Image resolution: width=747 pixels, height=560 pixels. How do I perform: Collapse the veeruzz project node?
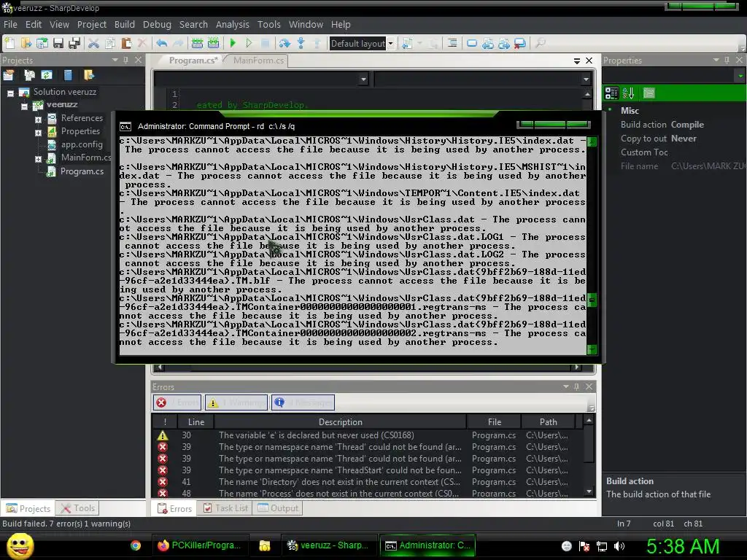[x=24, y=106]
